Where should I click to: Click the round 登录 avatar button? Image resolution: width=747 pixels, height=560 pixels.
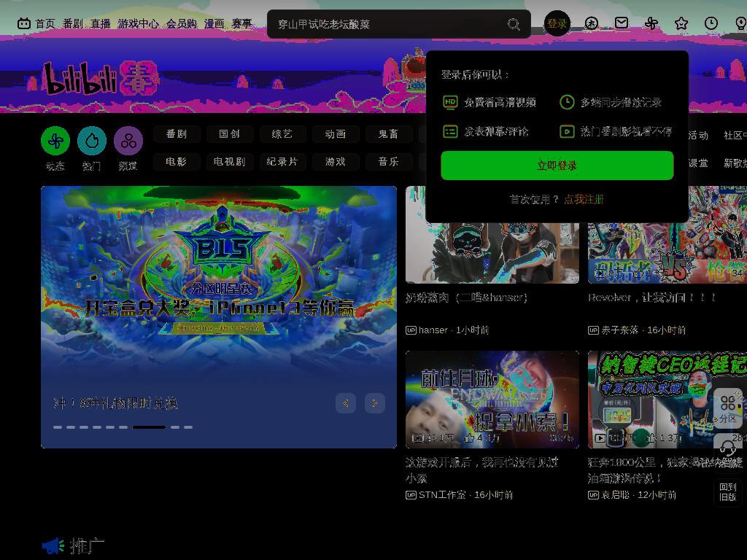click(557, 23)
